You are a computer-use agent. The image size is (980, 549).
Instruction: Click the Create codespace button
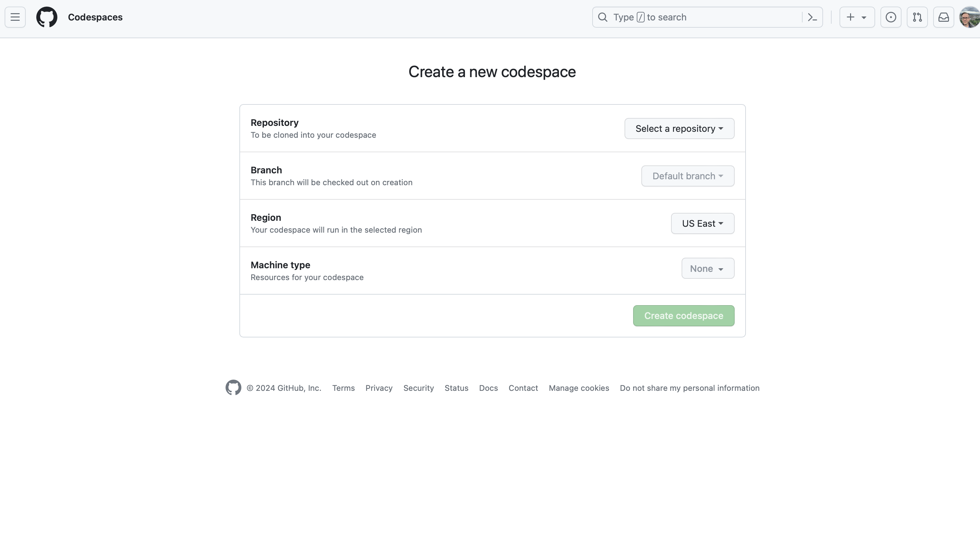(684, 316)
